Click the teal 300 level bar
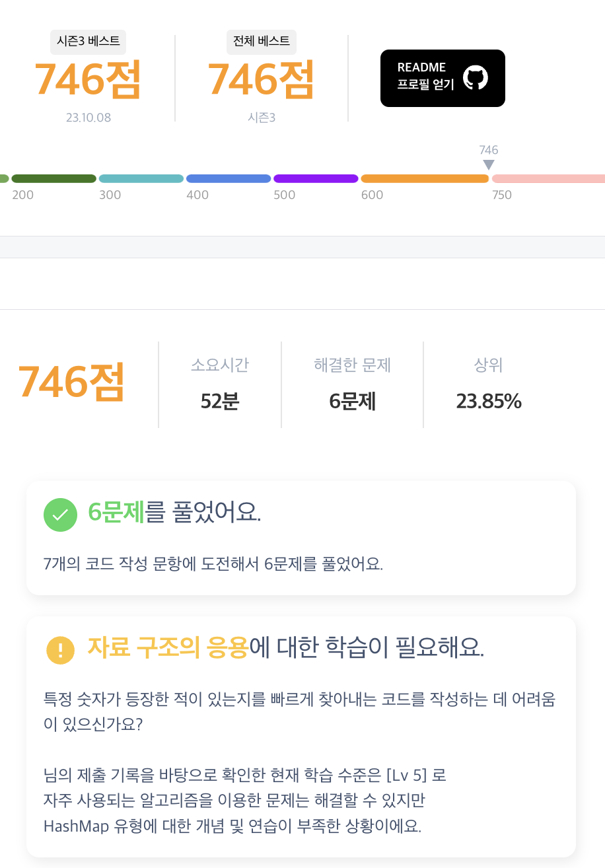 tap(141, 178)
